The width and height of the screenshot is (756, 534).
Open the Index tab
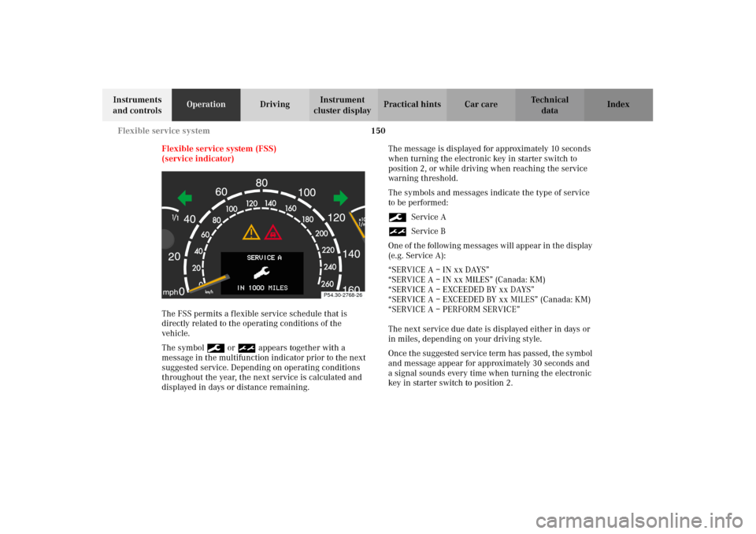click(x=618, y=105)
